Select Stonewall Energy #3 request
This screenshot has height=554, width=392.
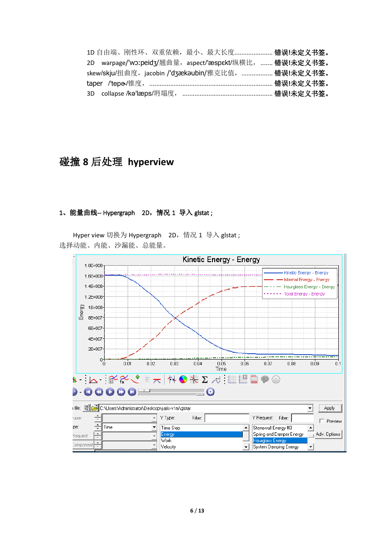280,428
